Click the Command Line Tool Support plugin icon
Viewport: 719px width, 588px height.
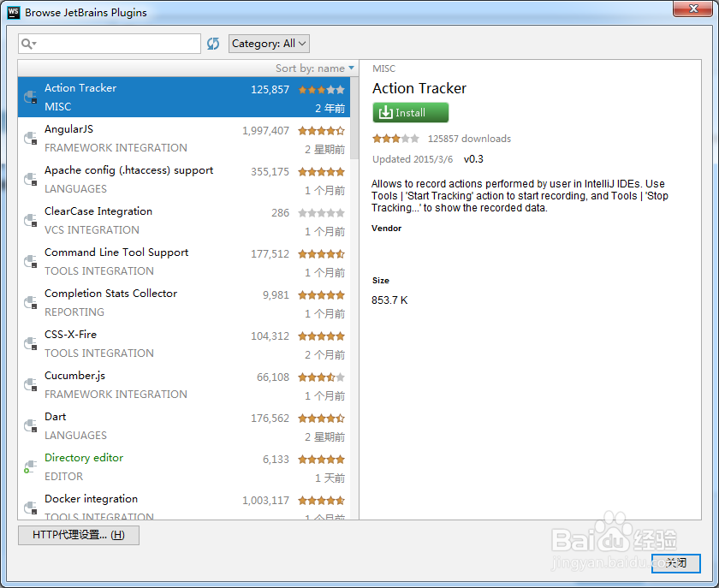[30, 261]
